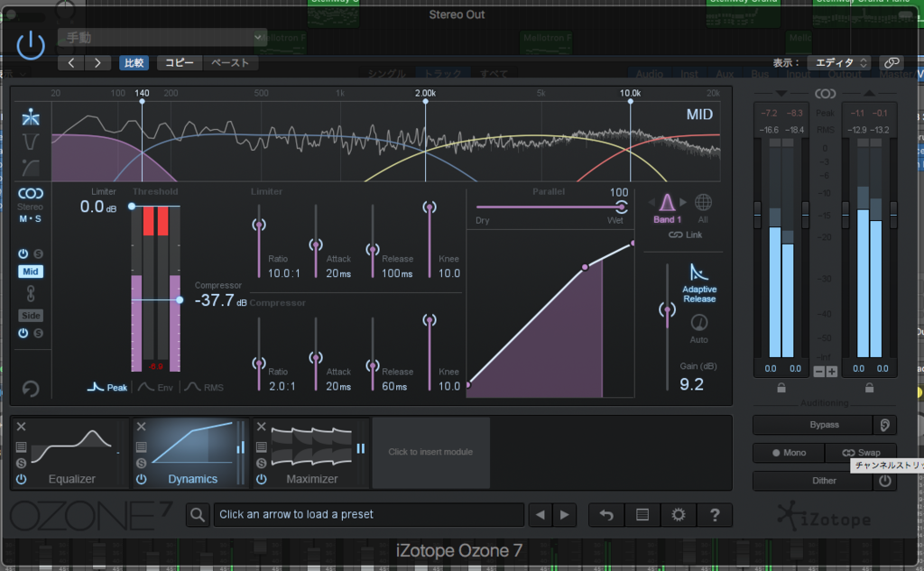924x571 pixels.
Task: Click the reset circular arrow icon
Action: (31, 388)
